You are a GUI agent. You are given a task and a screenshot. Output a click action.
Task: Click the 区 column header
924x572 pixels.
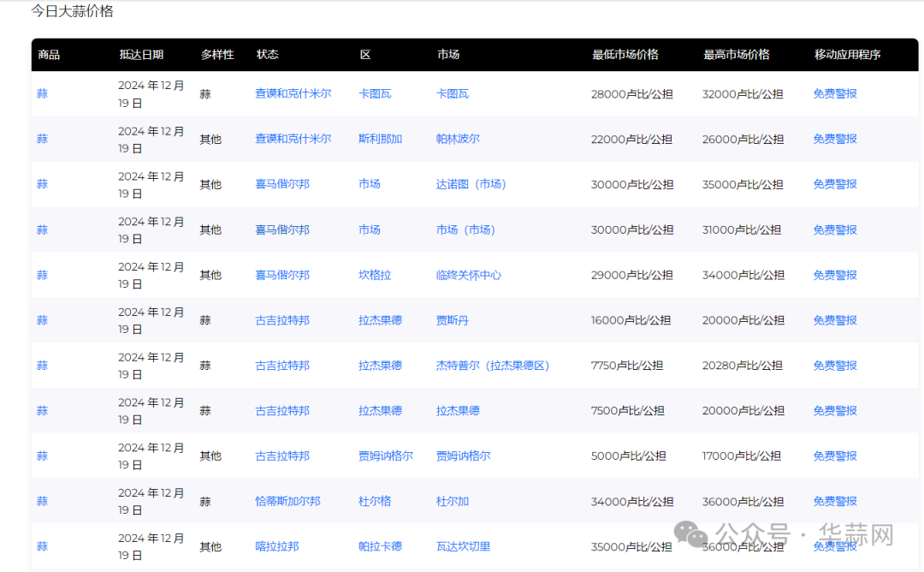365,55
